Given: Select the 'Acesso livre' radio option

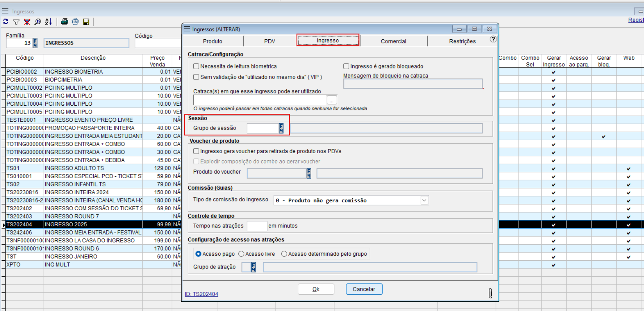Looking at the screenshot, I should 241,254.
